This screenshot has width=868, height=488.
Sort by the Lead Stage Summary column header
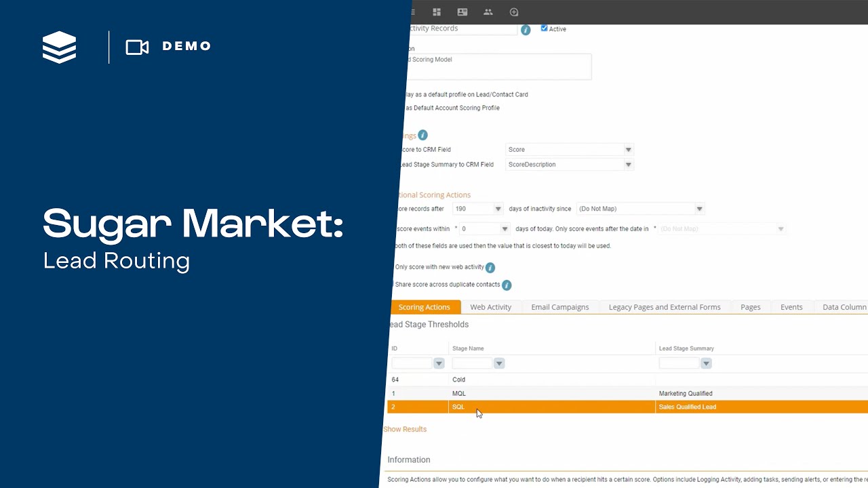pos(686,348)
